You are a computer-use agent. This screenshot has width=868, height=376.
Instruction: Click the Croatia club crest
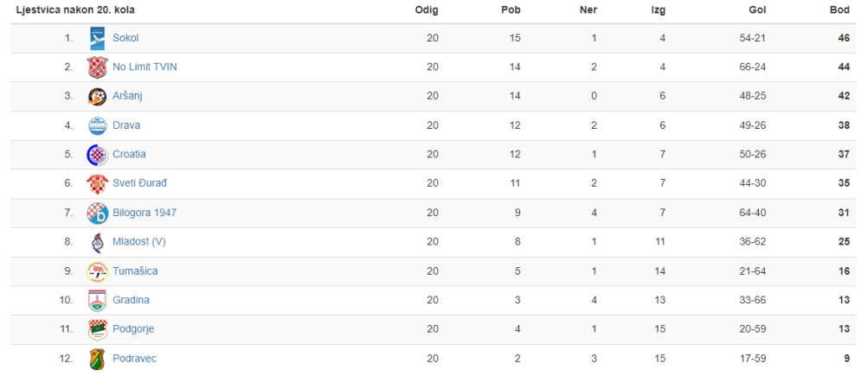coord(98,154)
